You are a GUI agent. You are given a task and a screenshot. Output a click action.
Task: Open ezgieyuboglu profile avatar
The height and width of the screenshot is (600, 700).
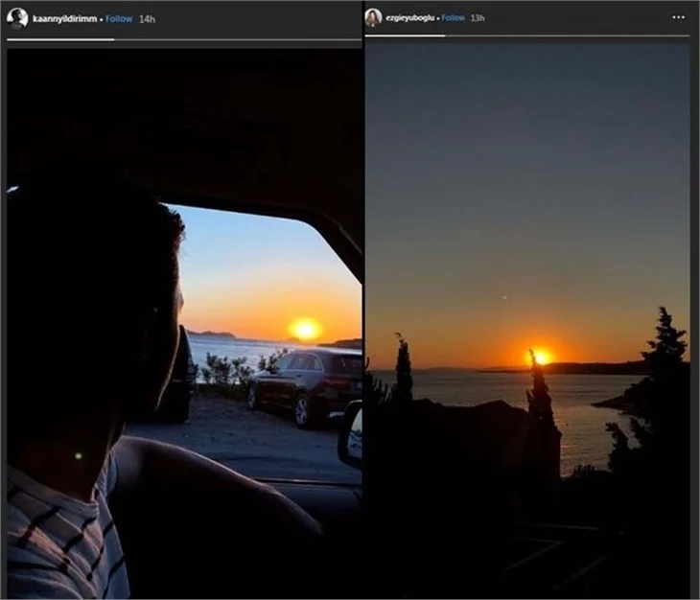coord(373,18)
